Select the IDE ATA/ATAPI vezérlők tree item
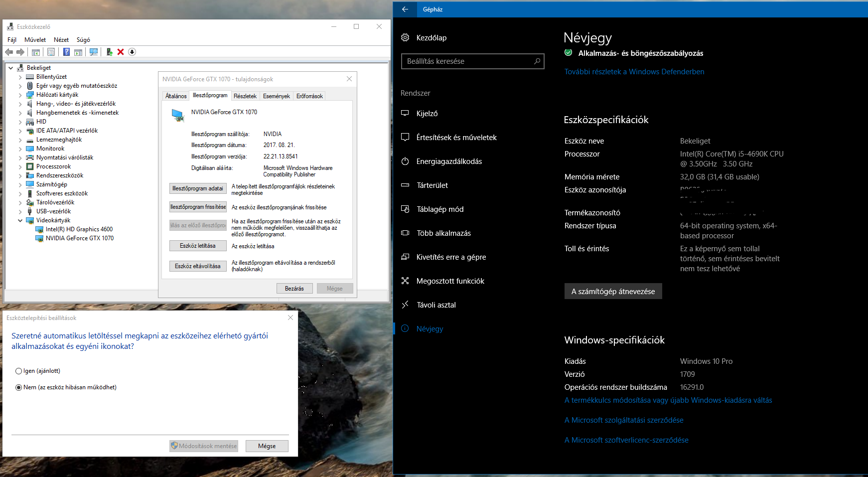Screen dimensions: 868x477 67,131
